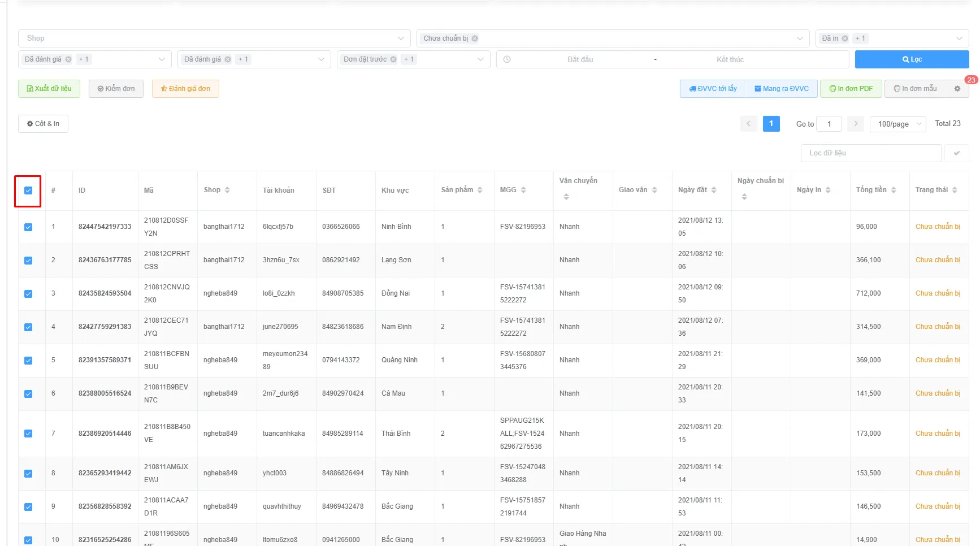Click the Kiểm đơn button
Viewport: 980px width, 546px height.
116,89
